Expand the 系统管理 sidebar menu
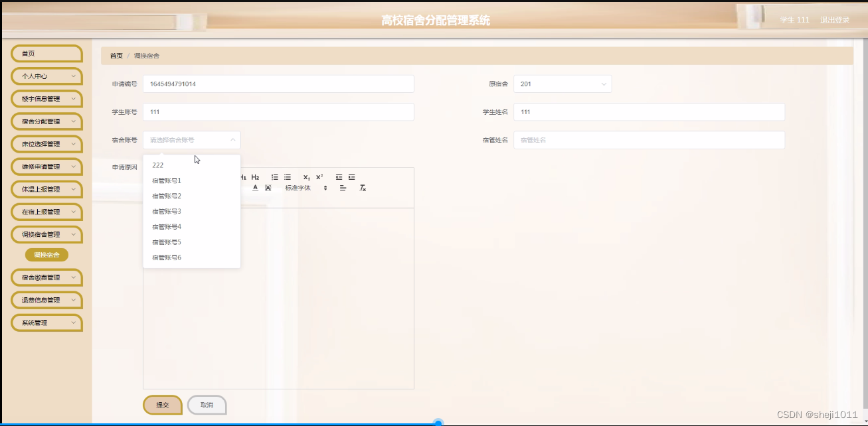The image size is (868, 426). tap(46, 322)
